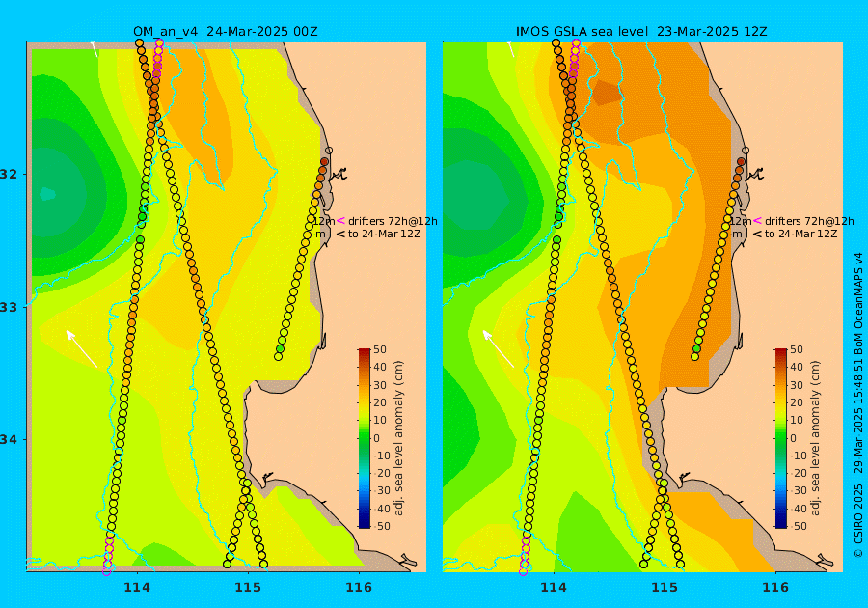Select the sea level colorbar in the right map
Screen dimensions: 868x608
click(x=780, y=438)
